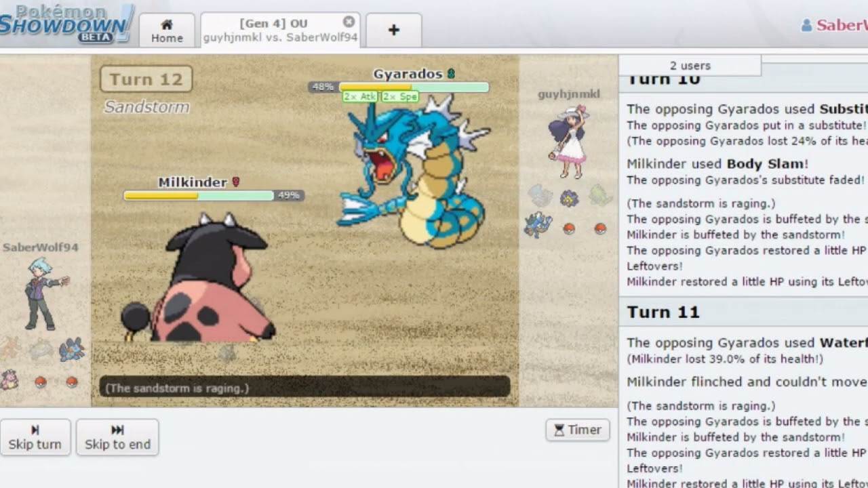Screen dimensions: 868x488
Task: Click the 49% Milkinder HP value
Action: [x=288, y=195]
